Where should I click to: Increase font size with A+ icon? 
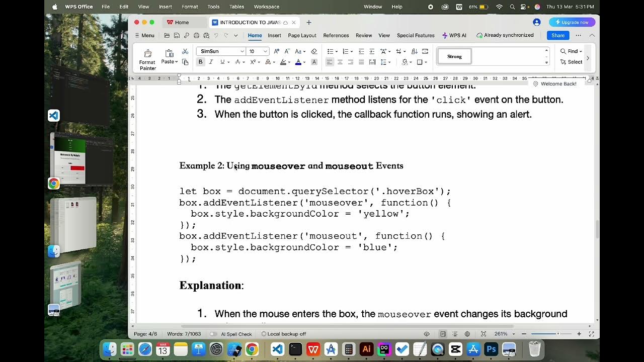click(276, 51)
